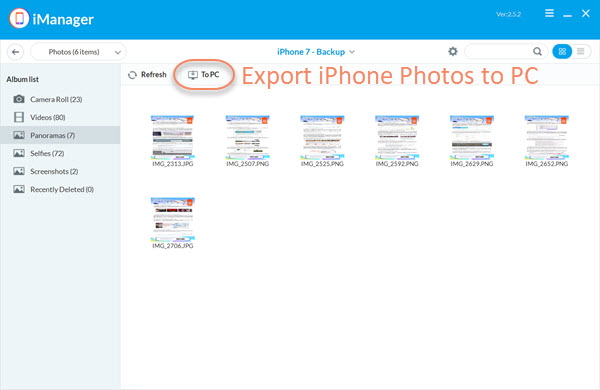Click the IMG_2706.JPG file name

click(173, 246)
